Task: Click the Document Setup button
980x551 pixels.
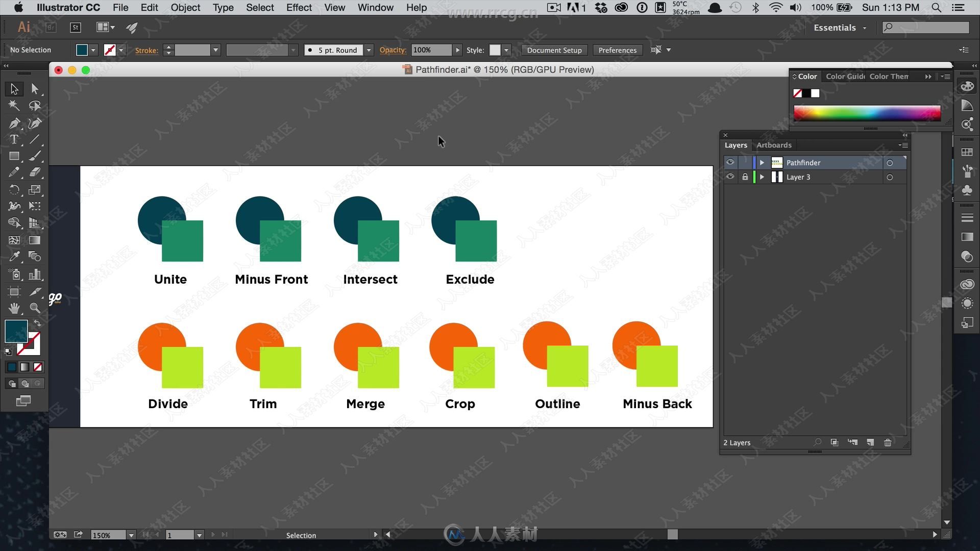Action: point(553,50)
